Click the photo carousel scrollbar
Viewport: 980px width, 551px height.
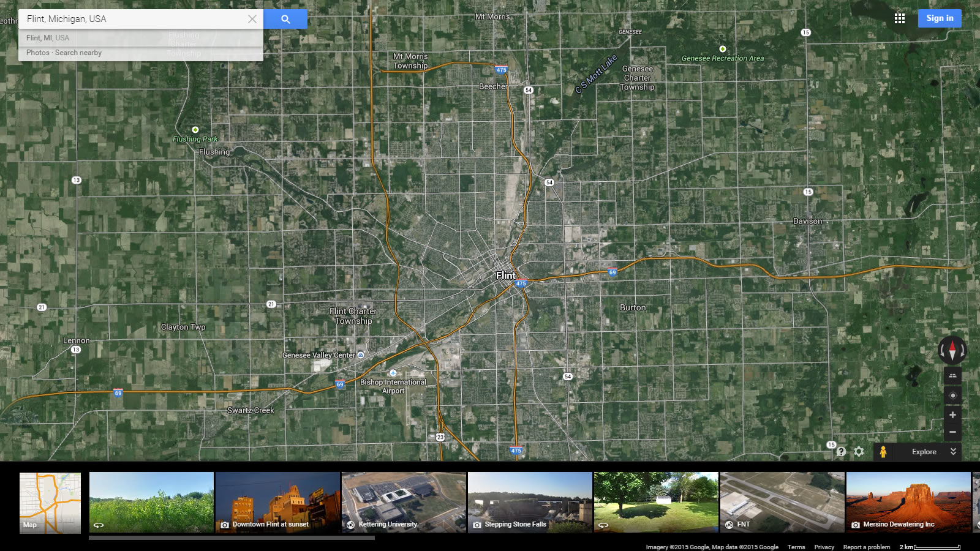[232, 538]
